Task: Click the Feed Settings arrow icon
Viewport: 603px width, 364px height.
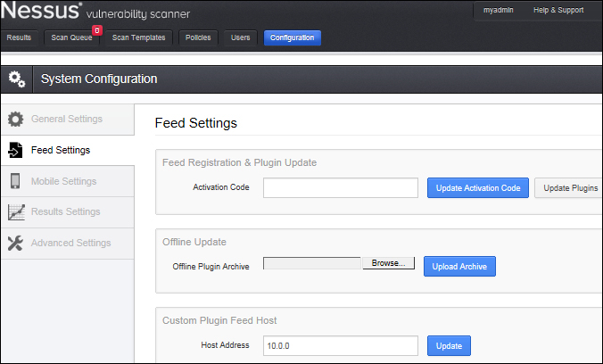Action: coord(15,150)
